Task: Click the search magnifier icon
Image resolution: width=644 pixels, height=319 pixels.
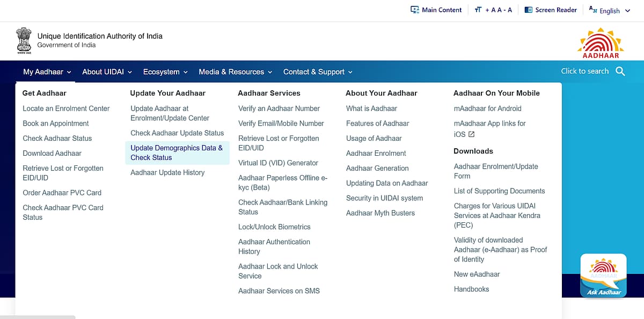Action: click(620, 71)
